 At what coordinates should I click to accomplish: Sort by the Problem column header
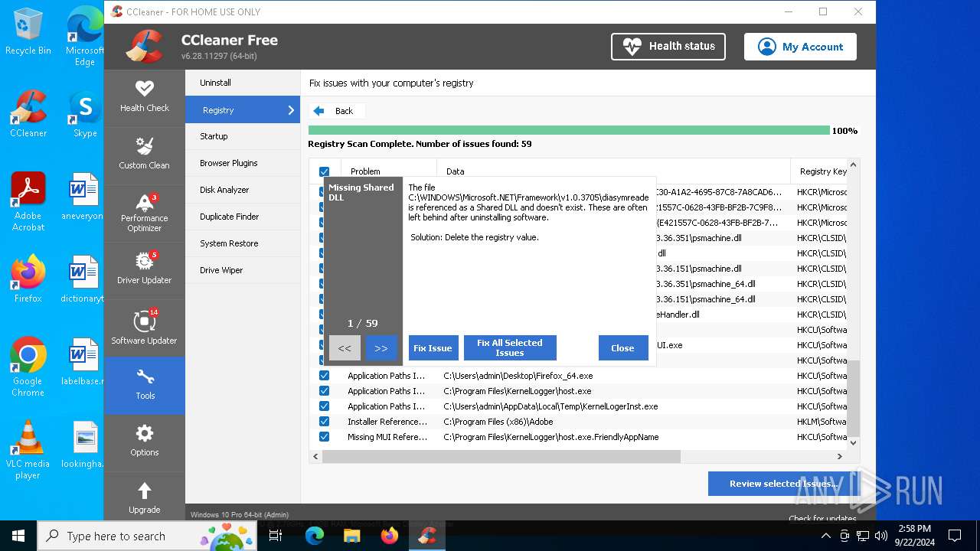[x=389, y=171]
